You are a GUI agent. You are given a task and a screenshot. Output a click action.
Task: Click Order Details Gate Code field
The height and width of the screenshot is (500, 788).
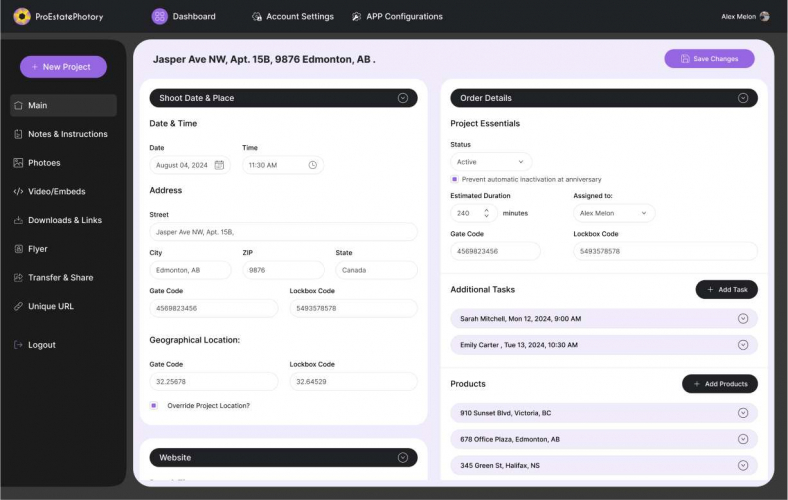pyautogui.click(x=496, y=251)
